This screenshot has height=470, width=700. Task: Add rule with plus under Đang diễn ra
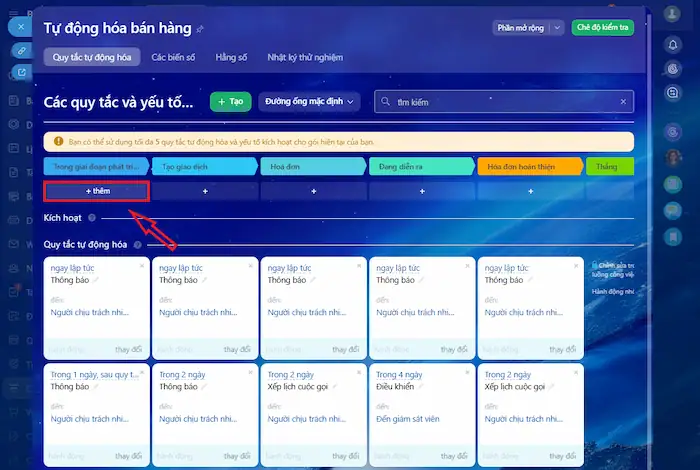(x=422, y=191)
